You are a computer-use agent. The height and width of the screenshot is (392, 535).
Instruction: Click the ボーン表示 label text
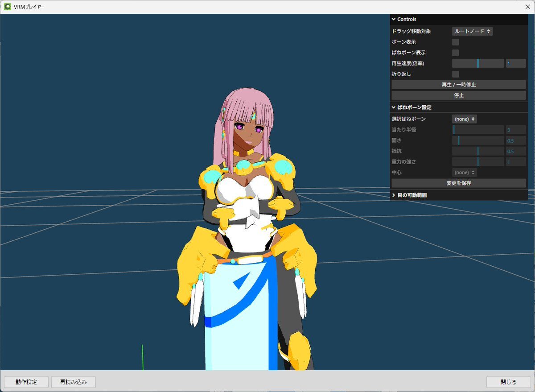(x=403, y=42)
